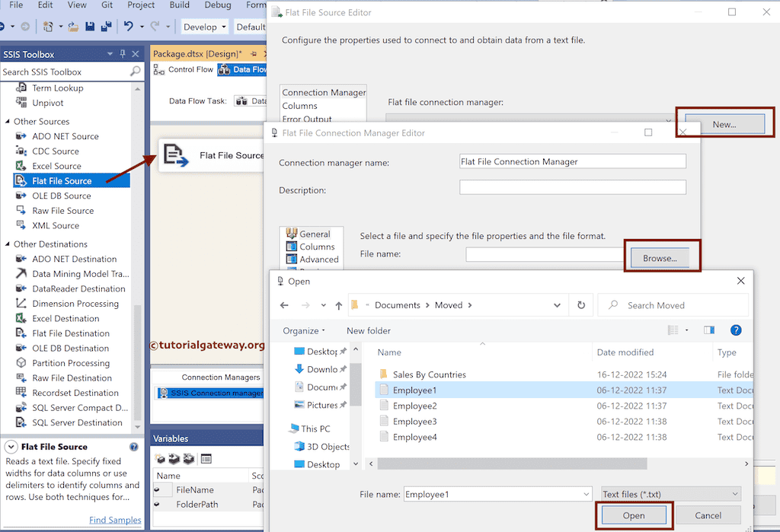Open the Git menu
The width and height of the screenshot is (780, 532).
[x=107, y=5]
